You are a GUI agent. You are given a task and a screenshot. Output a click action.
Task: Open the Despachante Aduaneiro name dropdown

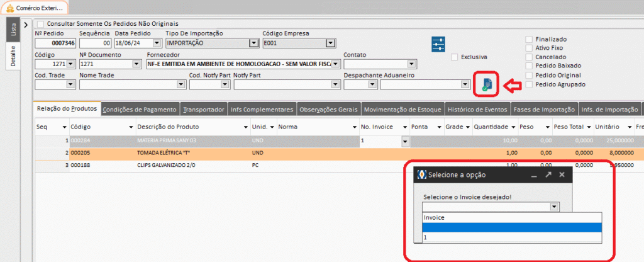pos(465,84)
